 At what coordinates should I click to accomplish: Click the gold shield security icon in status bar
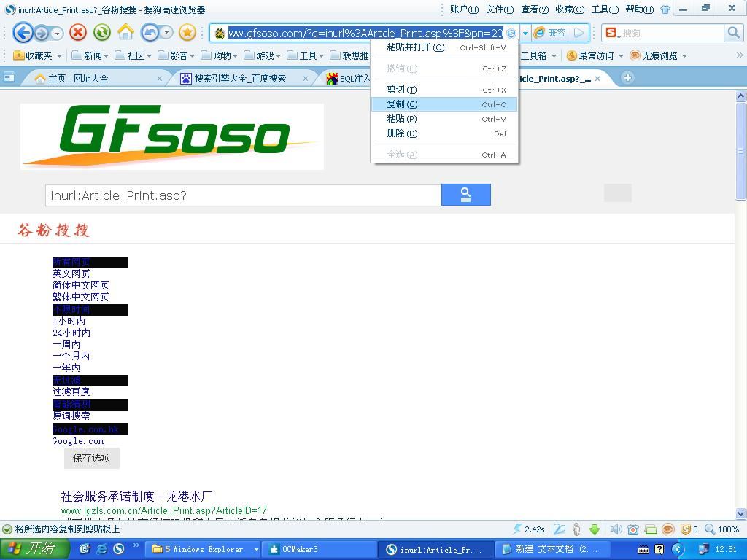point(686,529)
